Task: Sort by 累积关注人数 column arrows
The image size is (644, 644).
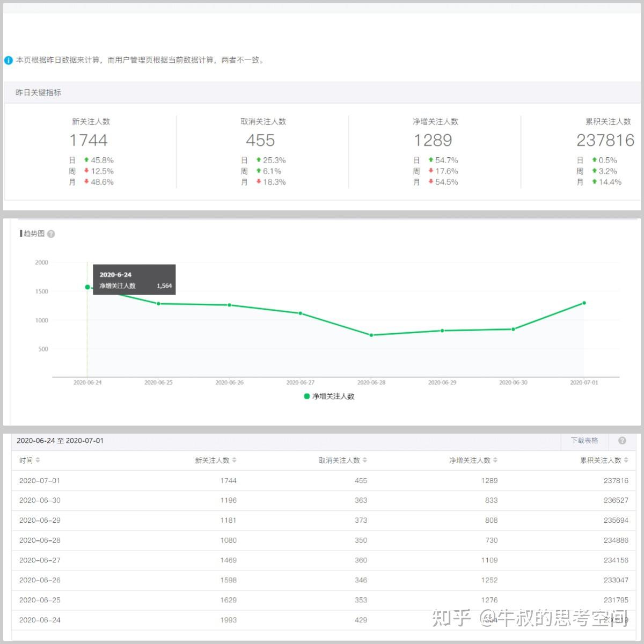Action: [626, 460]
